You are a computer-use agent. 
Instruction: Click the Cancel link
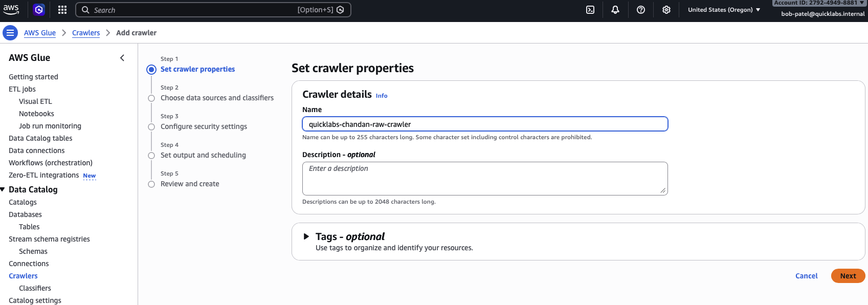pyautogui.click(x=807, y=276)
